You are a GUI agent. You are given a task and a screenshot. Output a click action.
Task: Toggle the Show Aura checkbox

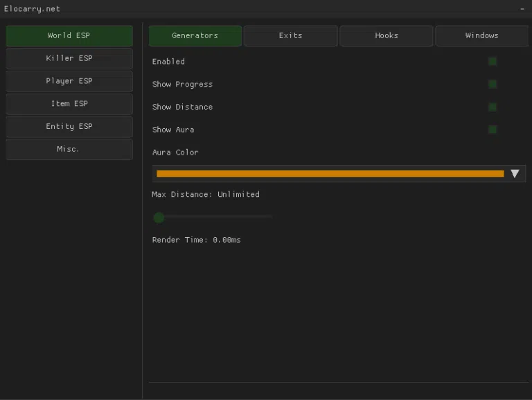click(x=493, y=130)
